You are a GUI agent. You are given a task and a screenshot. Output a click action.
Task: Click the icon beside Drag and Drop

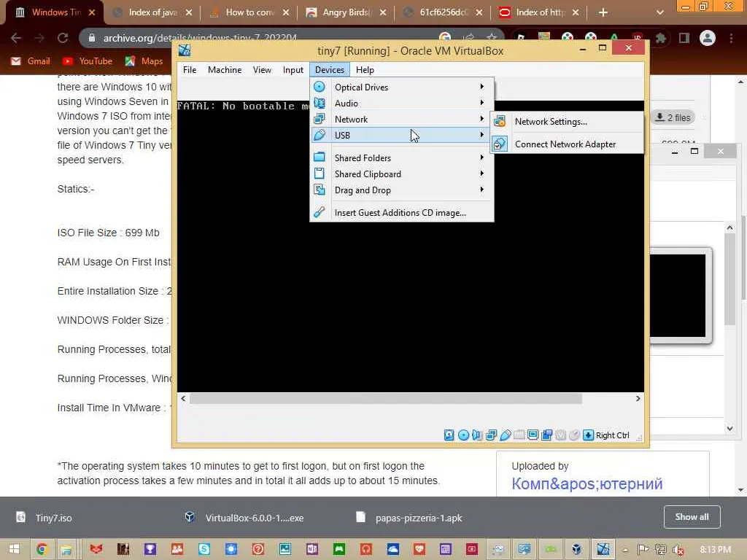320,190
